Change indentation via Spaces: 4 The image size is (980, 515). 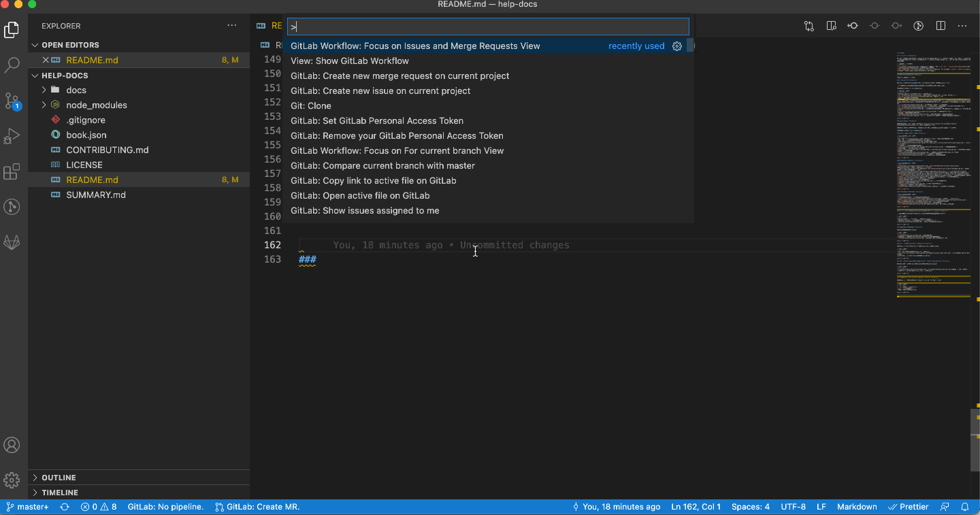(751, 507)
